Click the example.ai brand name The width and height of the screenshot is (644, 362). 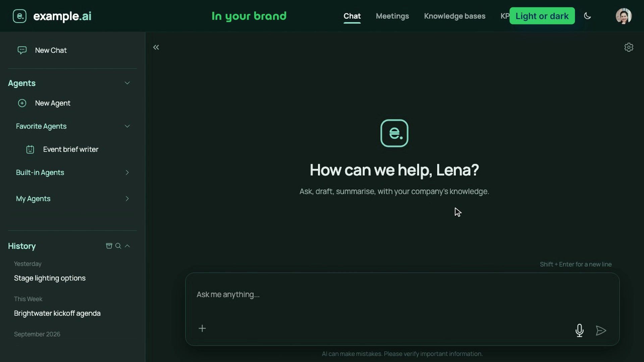click(x=62, y=16)
